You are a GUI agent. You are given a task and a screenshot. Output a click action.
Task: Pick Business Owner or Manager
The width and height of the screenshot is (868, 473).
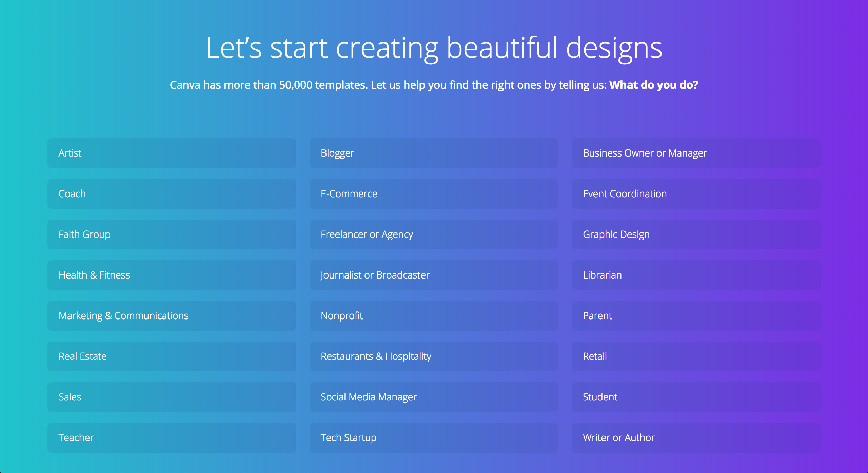pos(696,153)
